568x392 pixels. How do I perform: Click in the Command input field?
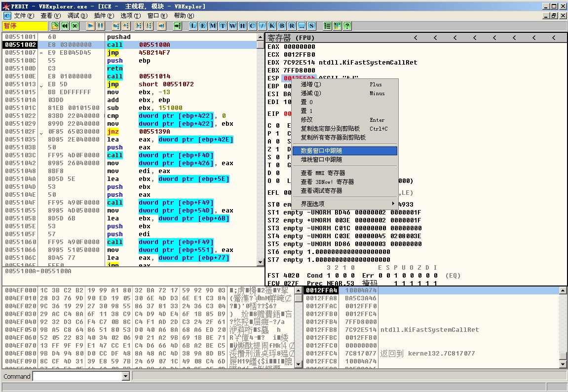point(78,376)
